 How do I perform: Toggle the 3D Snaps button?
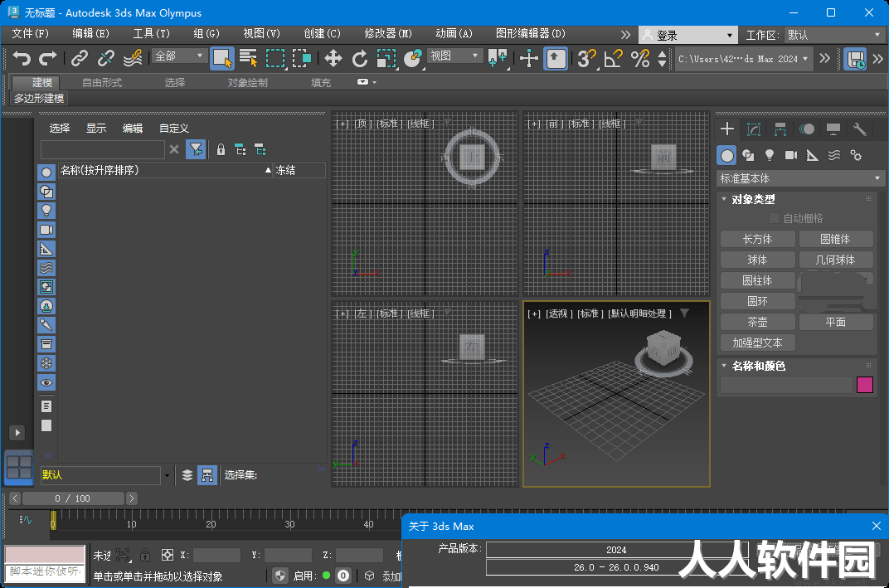tap(586, 58)
